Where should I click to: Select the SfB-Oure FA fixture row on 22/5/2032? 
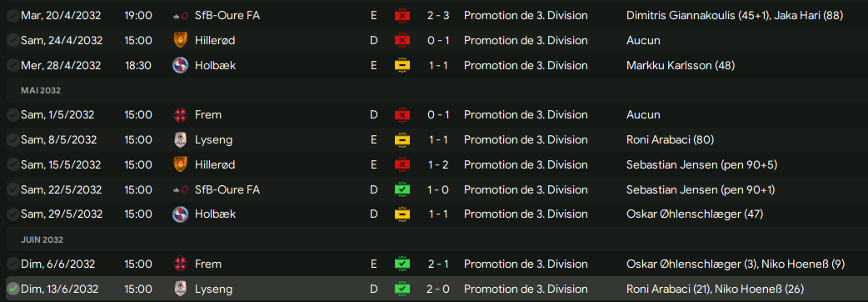coord(434,189)
